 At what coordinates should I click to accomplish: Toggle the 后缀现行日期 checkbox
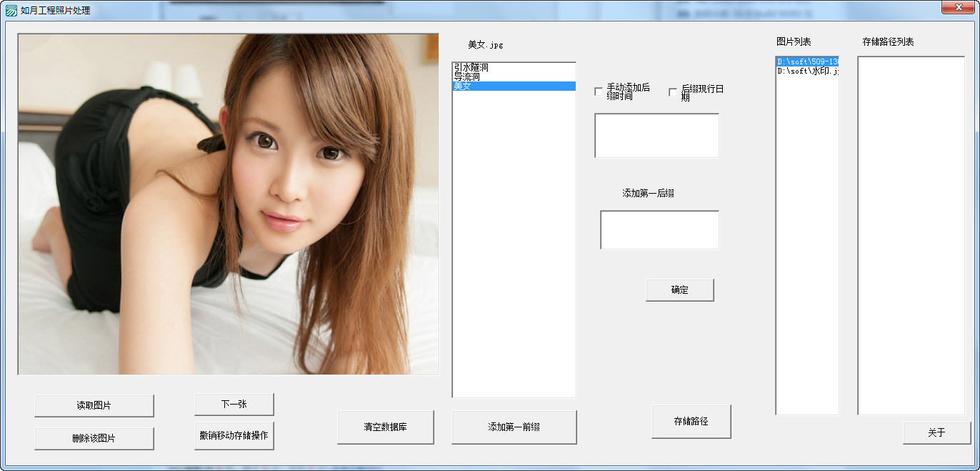[x=673, y=91]
